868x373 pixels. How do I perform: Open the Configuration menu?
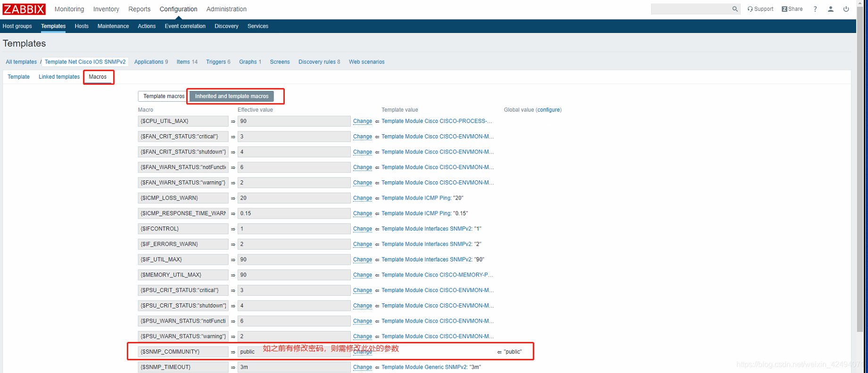coord(178,9)
